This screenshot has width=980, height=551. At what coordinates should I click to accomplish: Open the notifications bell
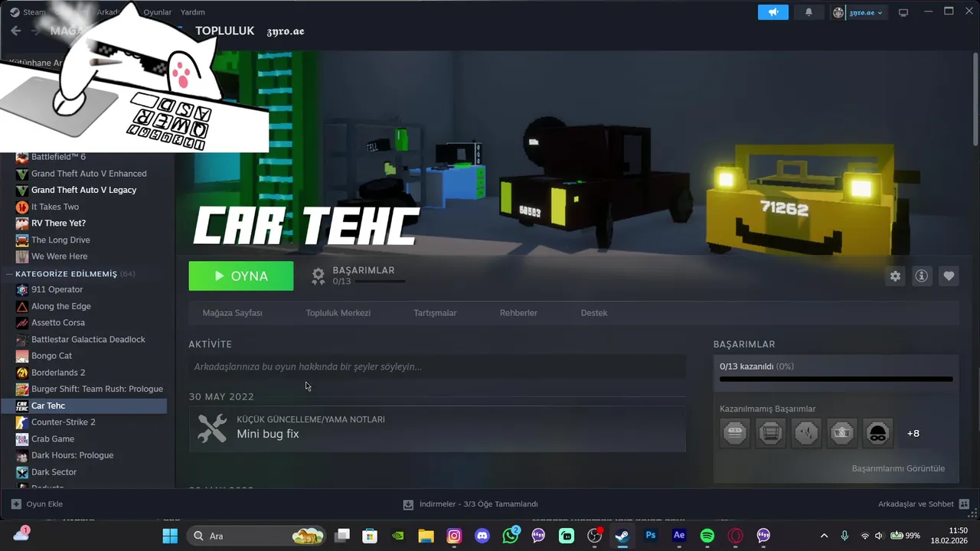pyautogui.click(x=808, y=12)
